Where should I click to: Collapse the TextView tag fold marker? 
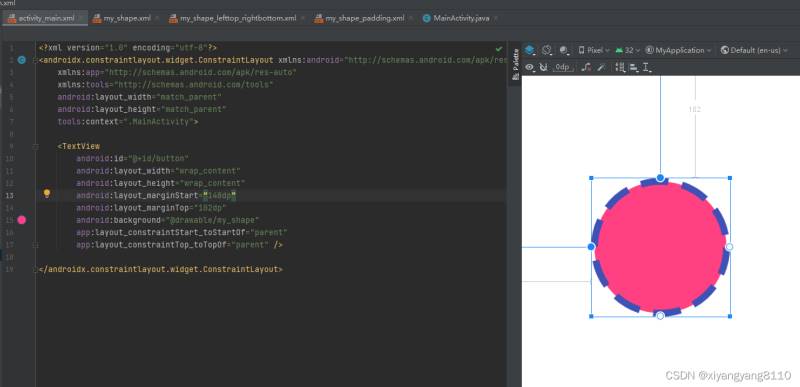[36, 146]
